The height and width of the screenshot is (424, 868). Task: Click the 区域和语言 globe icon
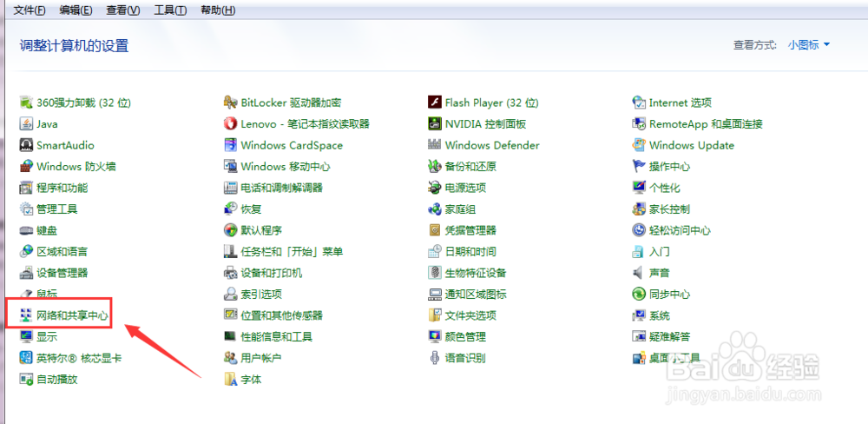[27, 252]
